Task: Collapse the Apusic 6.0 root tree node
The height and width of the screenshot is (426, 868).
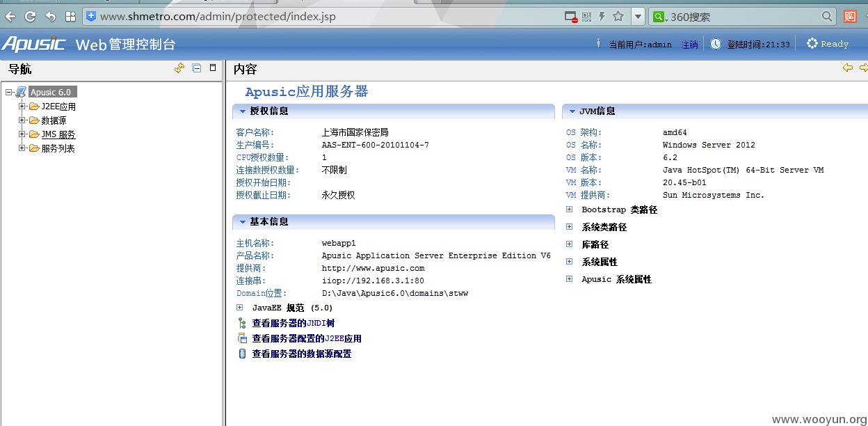Action: tap(8, 92)
